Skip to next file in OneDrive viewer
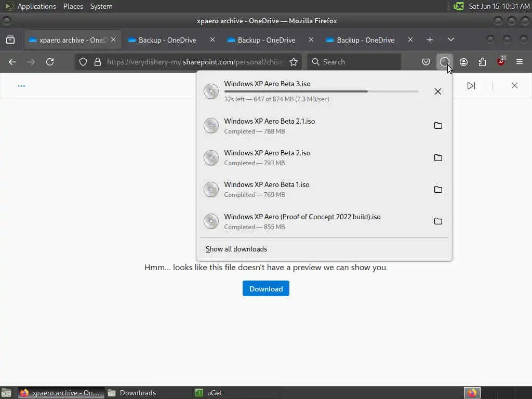This screenshot has width=532, height=399. [x=471, y=86]
